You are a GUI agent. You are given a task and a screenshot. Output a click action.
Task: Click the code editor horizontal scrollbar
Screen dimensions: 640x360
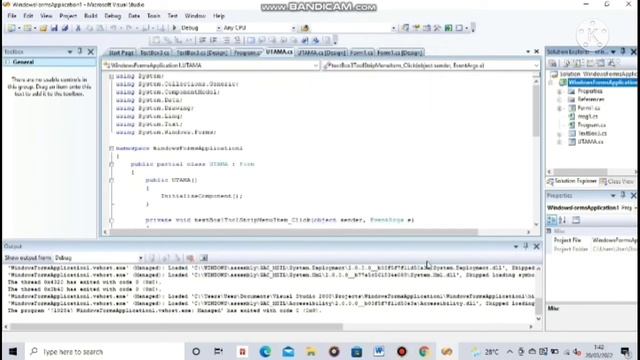tap(316, 232)
